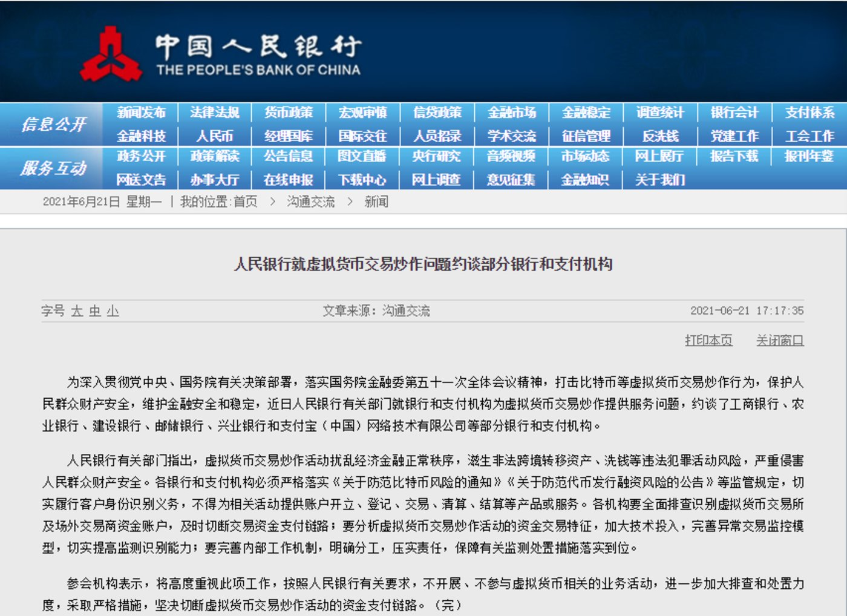Navigate to 首页 via the breadcrumb

coord(243,202)
